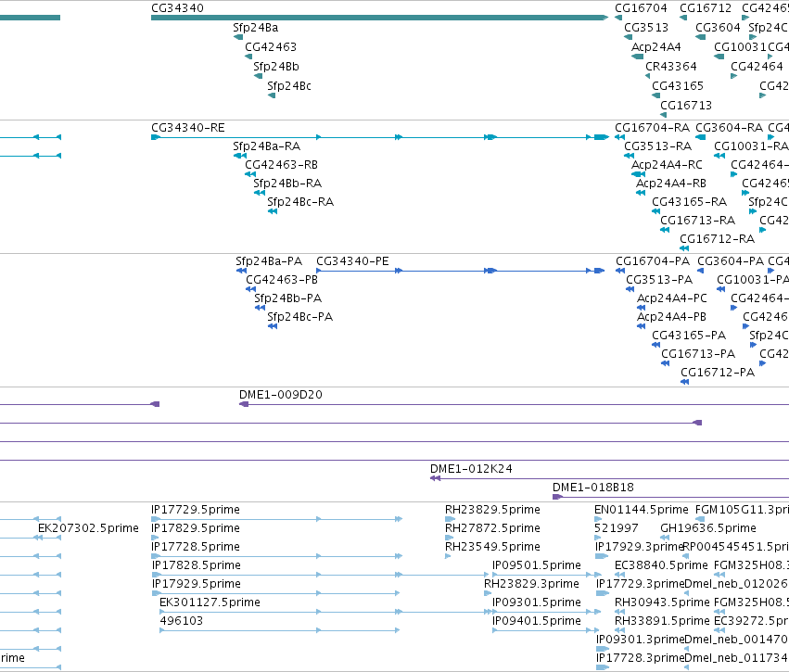Click the CG3513 gene label
Image resolution: width=789 pixels, height=672 pixels.
pos(646,28)
